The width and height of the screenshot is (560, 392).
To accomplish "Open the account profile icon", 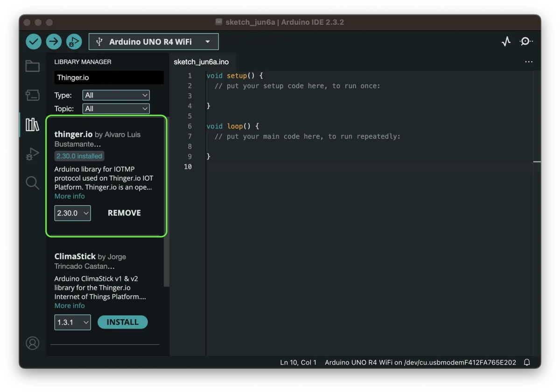I will pos(32,343).
